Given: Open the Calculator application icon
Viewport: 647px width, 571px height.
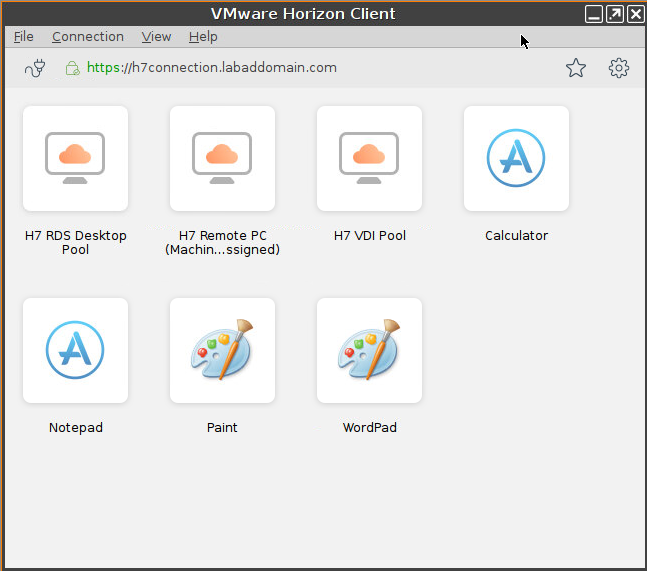Looking at the screenshot, I should coord(516,158).
